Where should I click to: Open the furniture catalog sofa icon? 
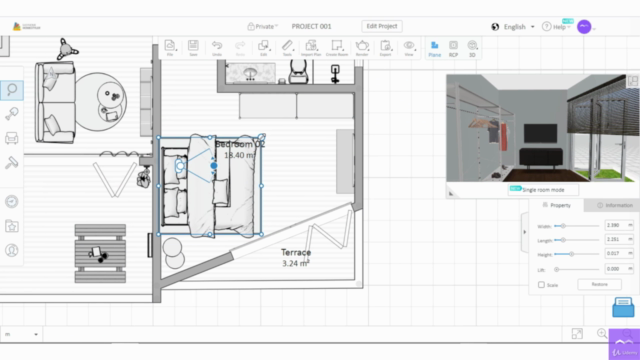(11, 138)
